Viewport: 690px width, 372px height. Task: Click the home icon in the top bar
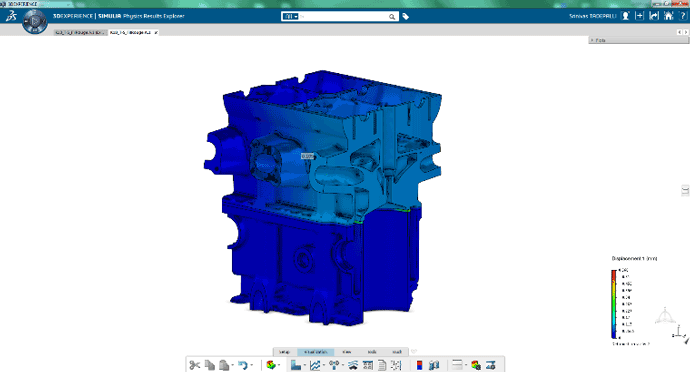click(x=668, y=16)
